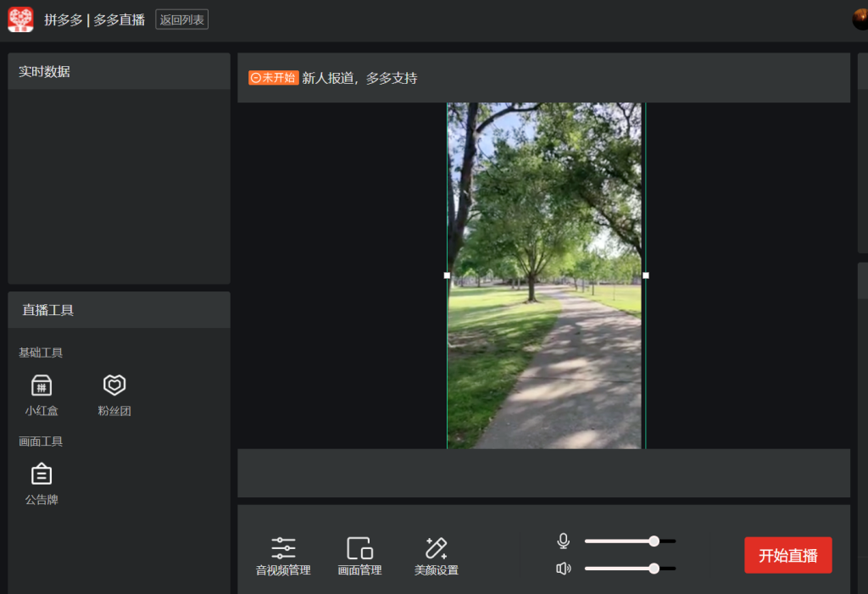Click the 实时数据 panel header
This screenshot has height=594, width=868.
coord(119,71)
